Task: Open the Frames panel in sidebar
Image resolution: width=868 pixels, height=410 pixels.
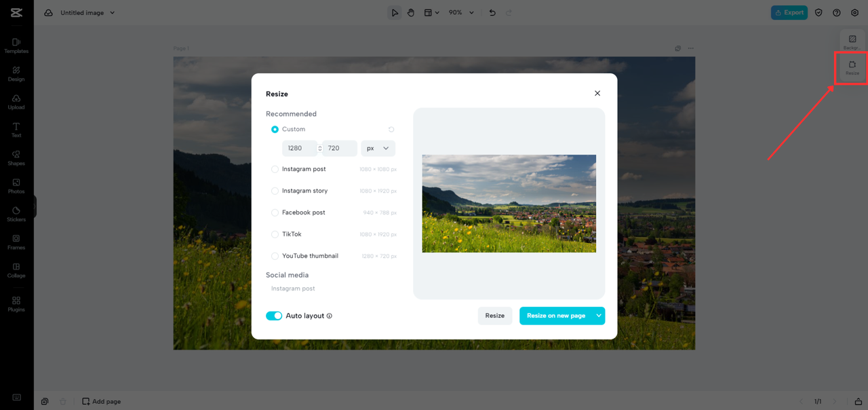Action: [16, 242]
